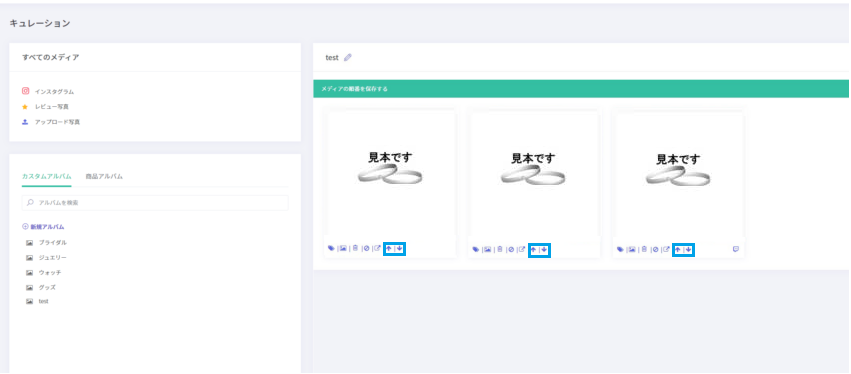This screenshot has height=374, width=851.
Task: Click the block icon on second media card
Action: tap(511, 250)
